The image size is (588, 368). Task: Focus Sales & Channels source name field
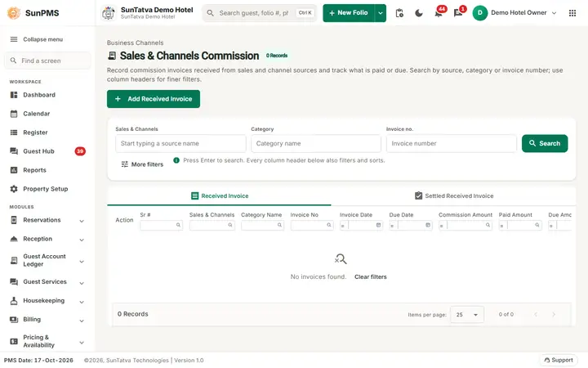(180, 143)
